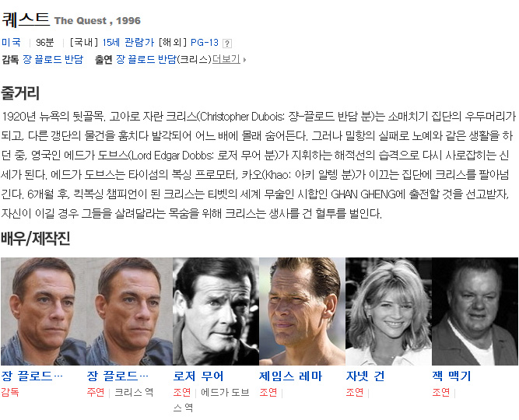This screenshot has height=420, width=519.
Task: Select the 15세 관람가 rating link
Action: click(128, 42)
